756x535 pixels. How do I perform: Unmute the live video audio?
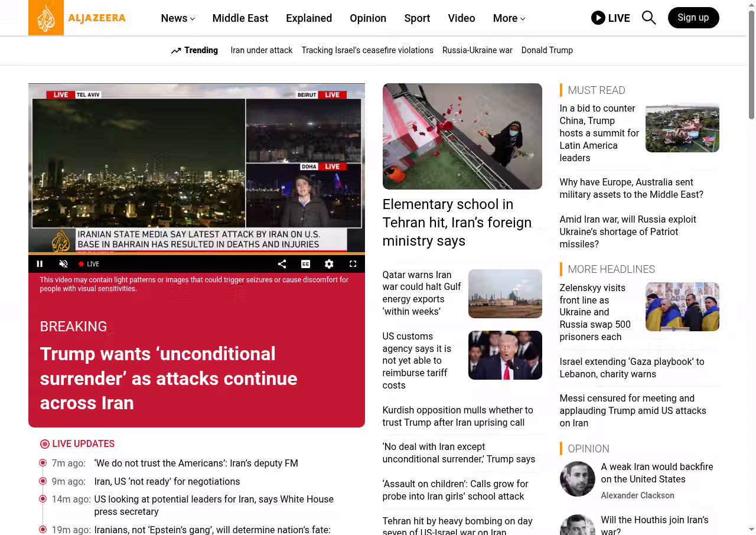tap(64, 264)
